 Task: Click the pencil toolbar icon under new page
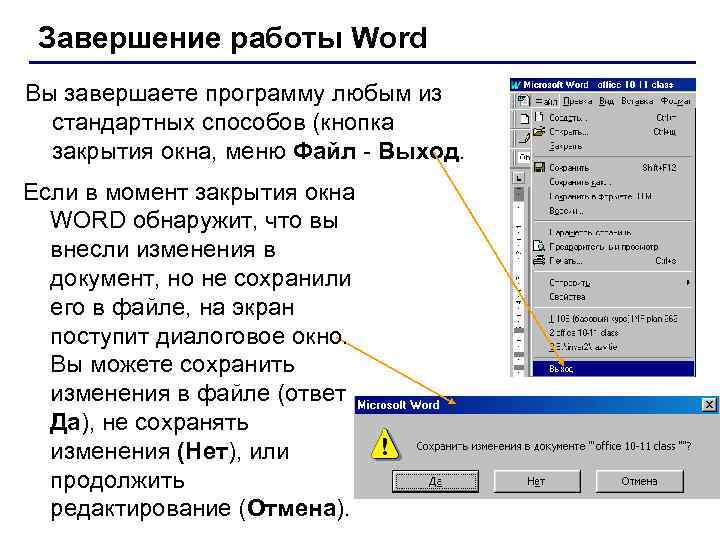pos(523,136)
